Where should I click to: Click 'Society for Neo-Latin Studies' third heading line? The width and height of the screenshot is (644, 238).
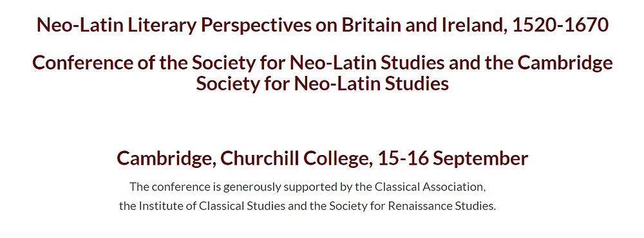(x=323, y=84)
